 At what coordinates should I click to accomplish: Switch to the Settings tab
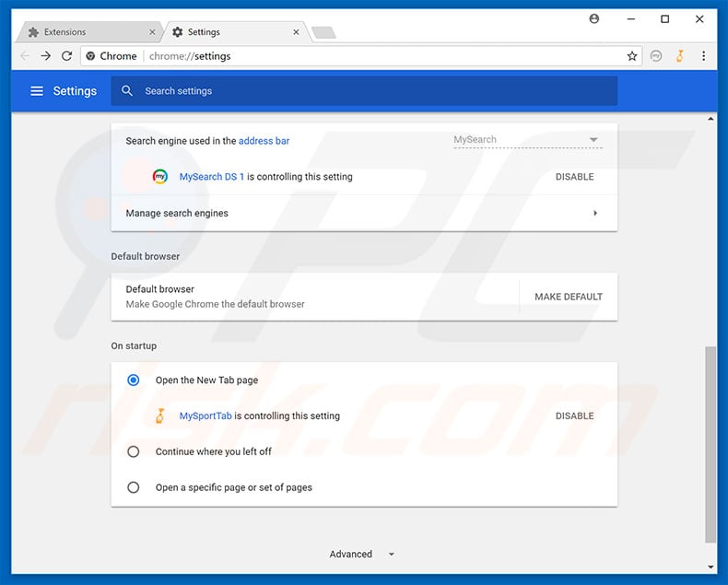236,32
